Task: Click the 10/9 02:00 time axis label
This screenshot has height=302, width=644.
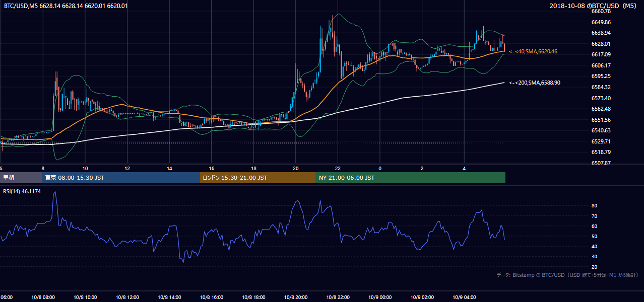Action: point(422,297)
